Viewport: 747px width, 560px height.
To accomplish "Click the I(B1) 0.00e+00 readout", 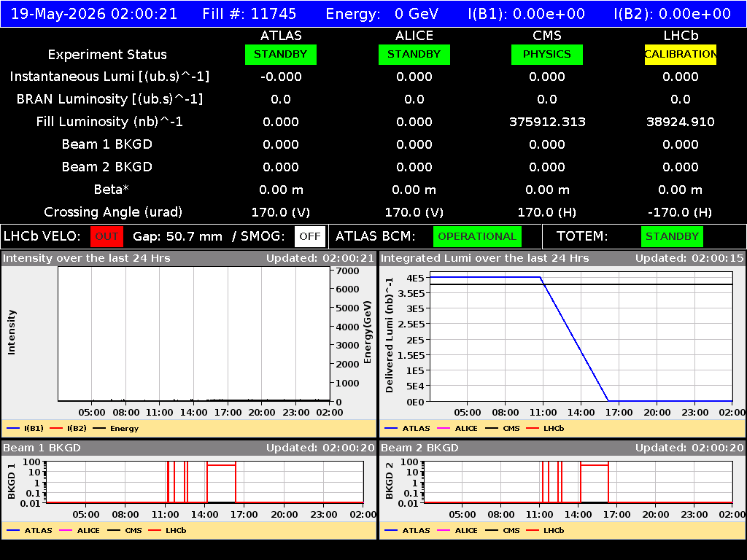I will 527,14.
